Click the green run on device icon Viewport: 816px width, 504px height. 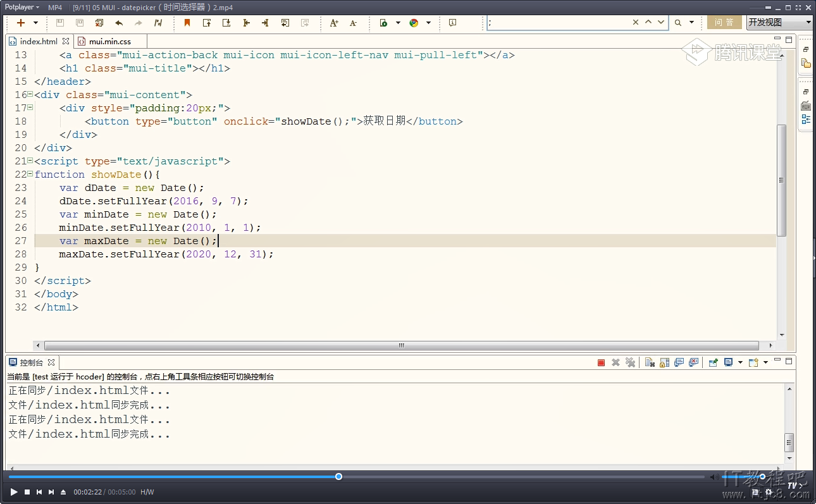coord(383,23)
